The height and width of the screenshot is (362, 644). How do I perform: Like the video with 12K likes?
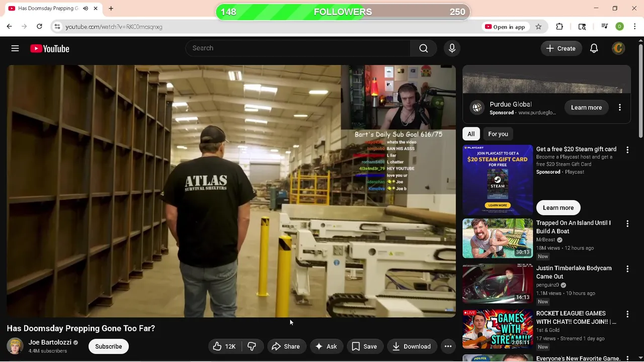click(x=224, y=346)
